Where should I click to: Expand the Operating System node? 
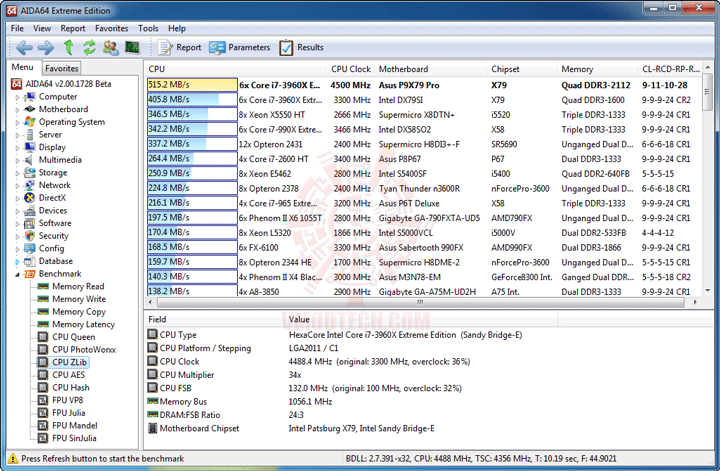(17, 123)
